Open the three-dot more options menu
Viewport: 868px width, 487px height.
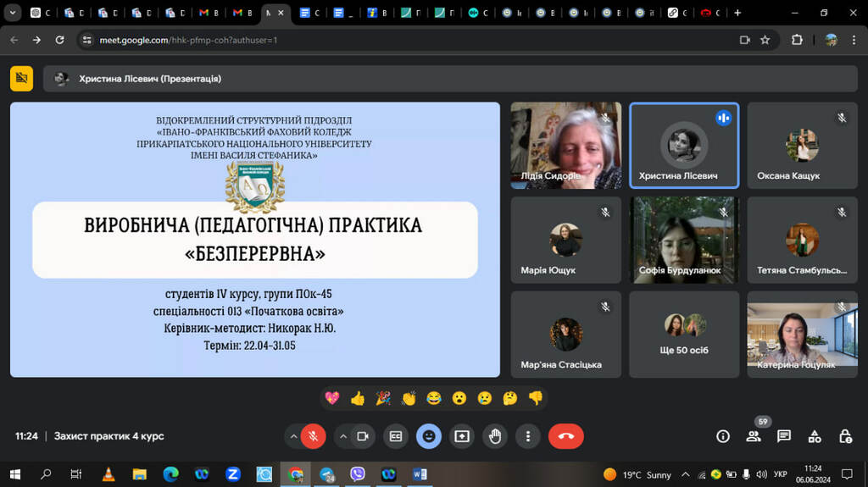click(528, 436)
